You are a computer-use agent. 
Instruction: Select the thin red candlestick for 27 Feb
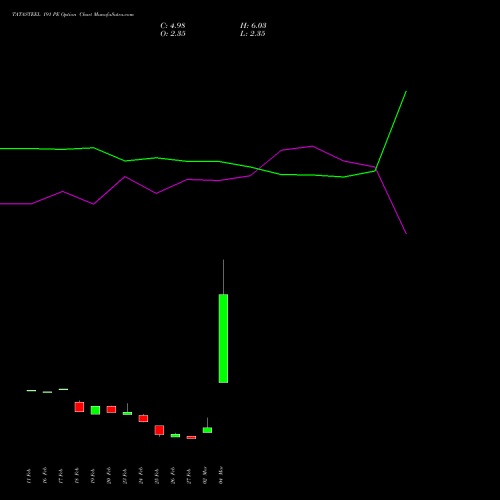[x=191, y=437]
